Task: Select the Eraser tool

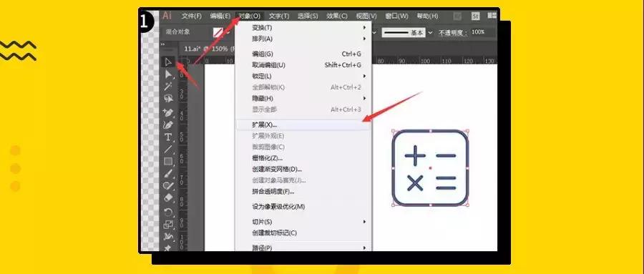Action: [x=168, y=198]
